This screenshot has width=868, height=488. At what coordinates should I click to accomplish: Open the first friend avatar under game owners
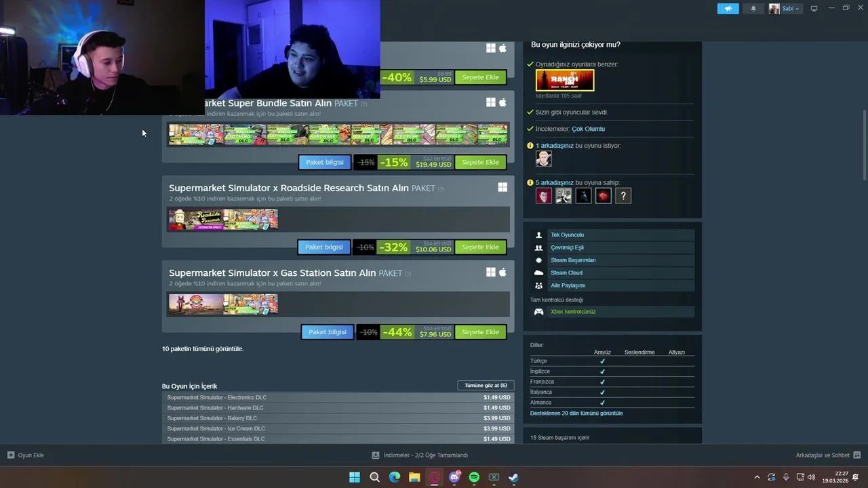(x=544, y=196)
